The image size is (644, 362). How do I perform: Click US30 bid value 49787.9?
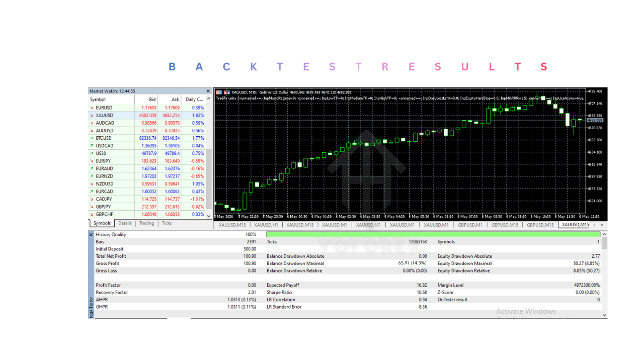coord(148,153)
